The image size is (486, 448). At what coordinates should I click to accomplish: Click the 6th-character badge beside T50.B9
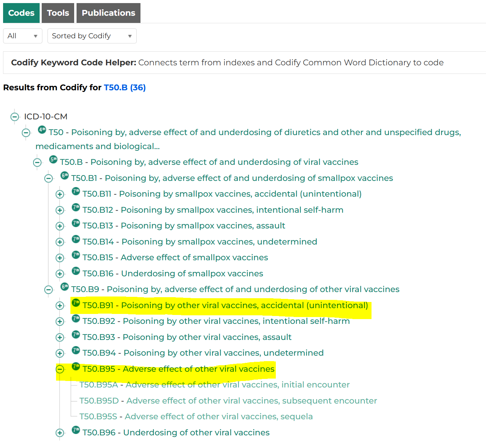(65, 286)
